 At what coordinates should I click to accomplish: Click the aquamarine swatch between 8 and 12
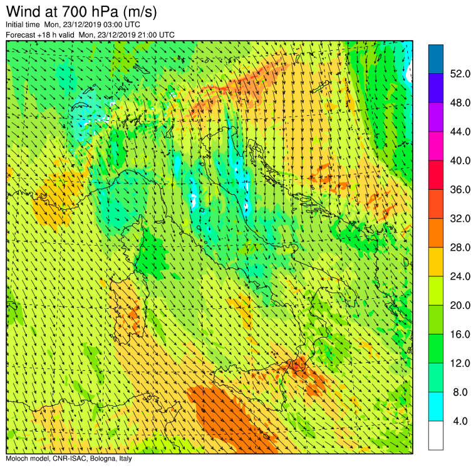pos(436,378)
